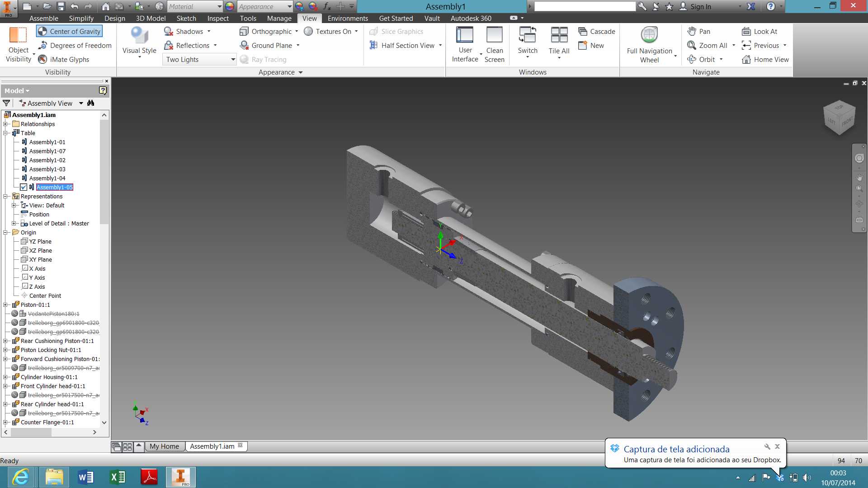Expand the Piston-01:1 component
868x488 pixels.
(6, 305)
